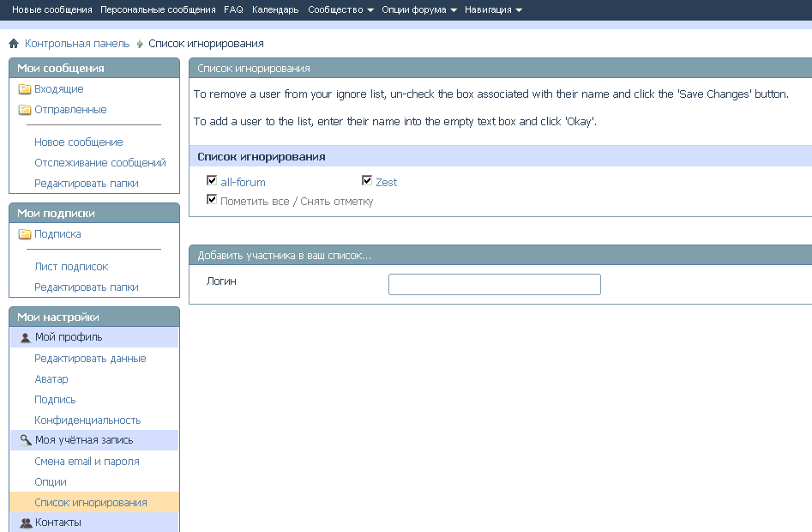Open the Аватар settings link

coord(51,379)
